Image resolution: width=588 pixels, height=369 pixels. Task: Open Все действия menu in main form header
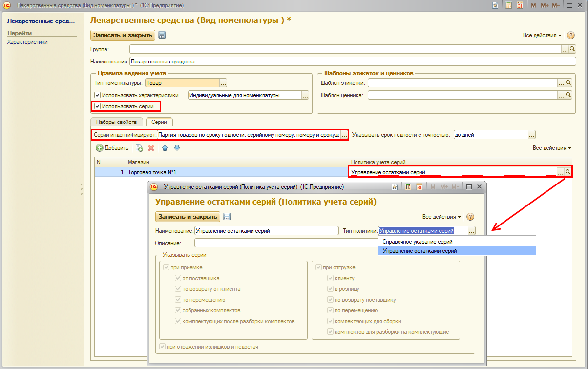click(542, 35)
